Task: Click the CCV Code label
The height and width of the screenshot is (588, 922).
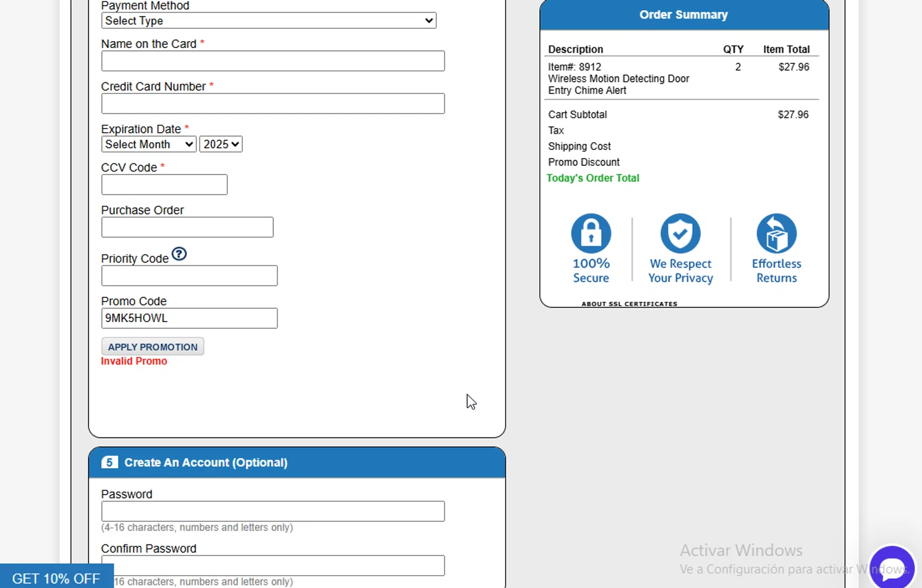Action: coord(129,168)
